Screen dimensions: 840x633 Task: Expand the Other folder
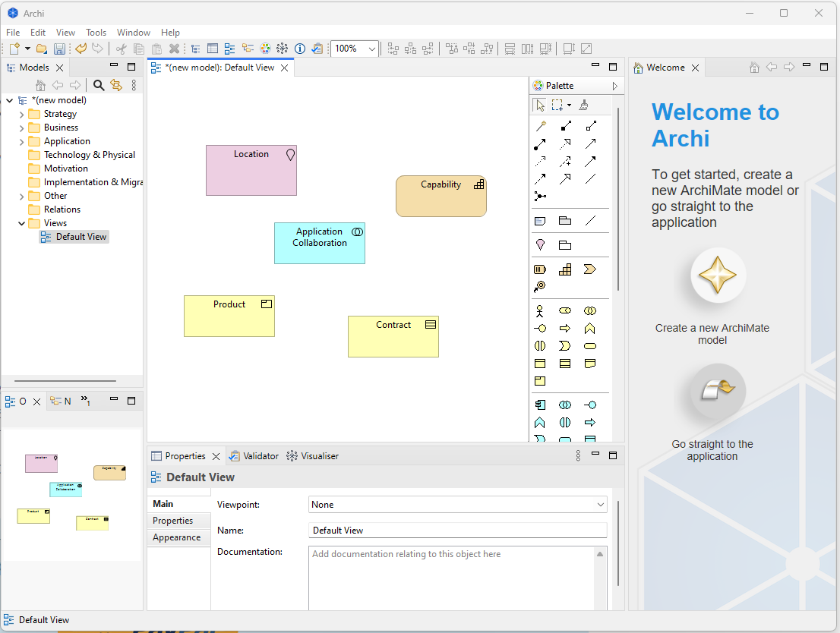tap(21, 196)
